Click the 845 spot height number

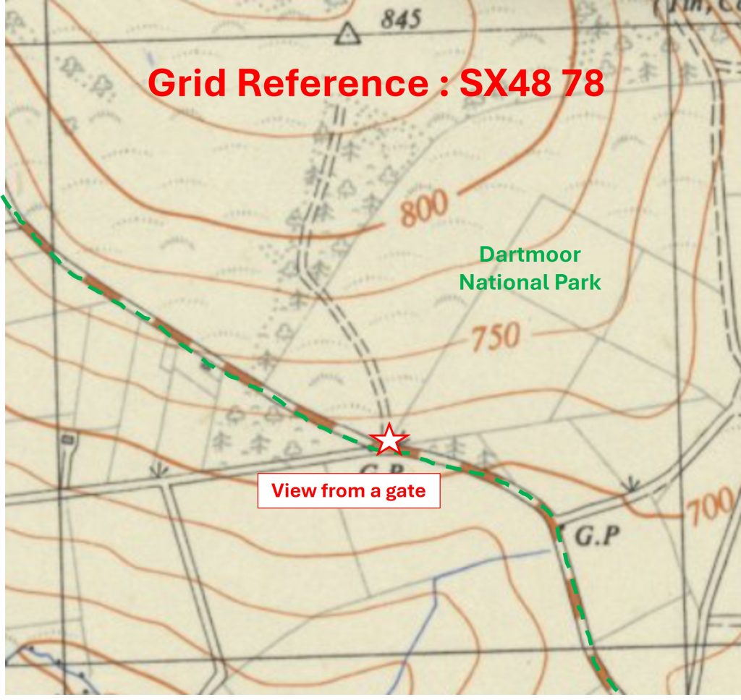click(401, 20)
